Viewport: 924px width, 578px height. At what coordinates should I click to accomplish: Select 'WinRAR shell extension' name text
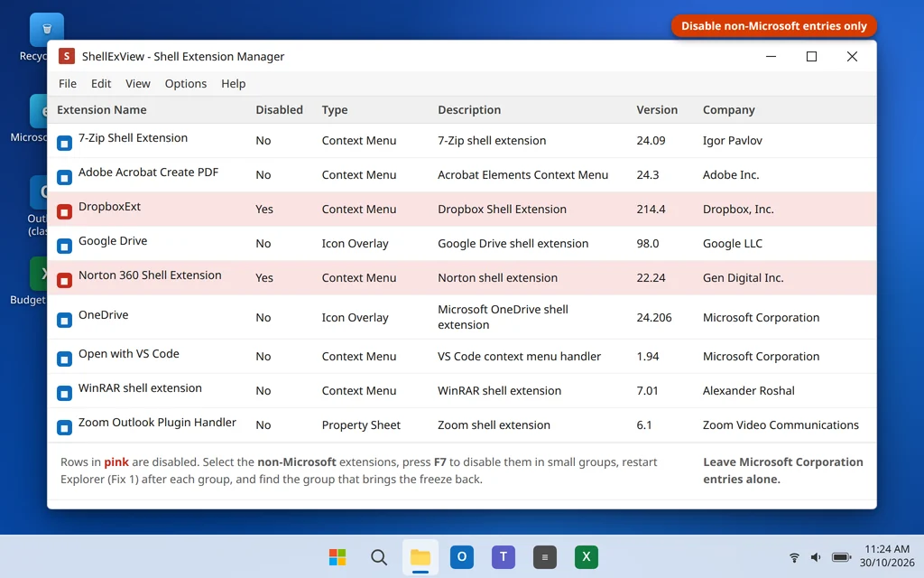pyautogui.click(x=140, y=388)
